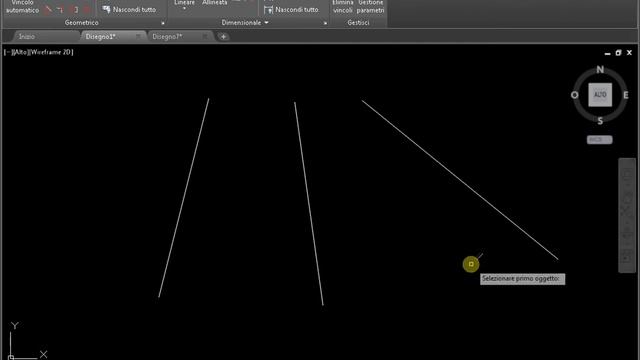Create a new drawing with the plus tab

[223, 37]
